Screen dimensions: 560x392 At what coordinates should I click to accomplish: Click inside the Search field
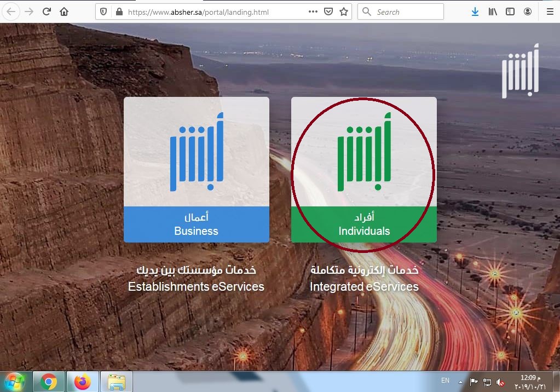pyautogui.click(x=405, y=11)
